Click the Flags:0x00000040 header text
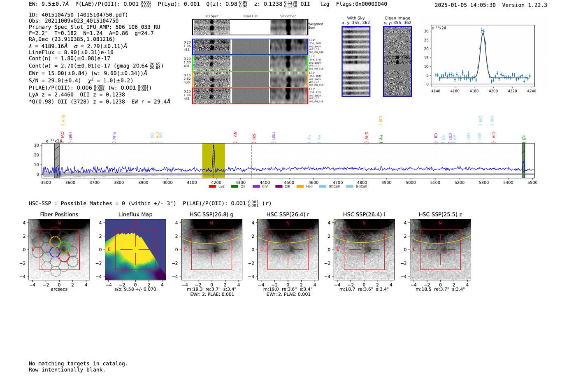The image size is (576, 392). pos(362,4)
